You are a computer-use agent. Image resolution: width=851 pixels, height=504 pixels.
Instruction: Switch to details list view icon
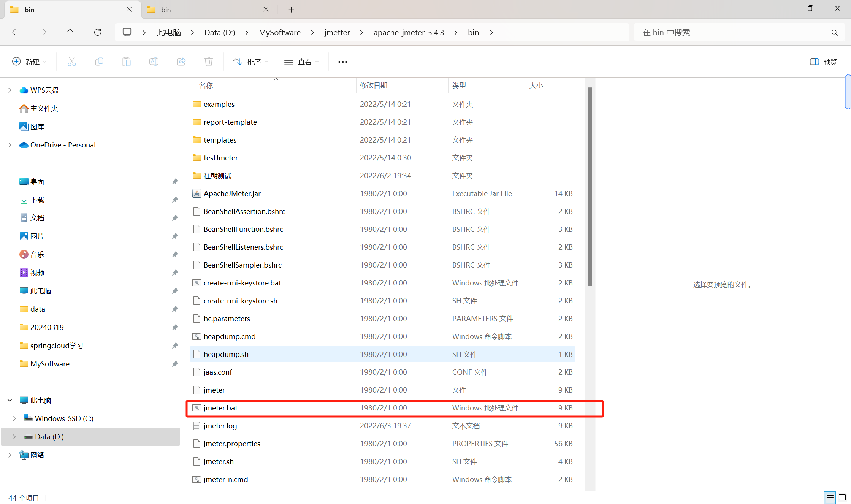point(830,498)
